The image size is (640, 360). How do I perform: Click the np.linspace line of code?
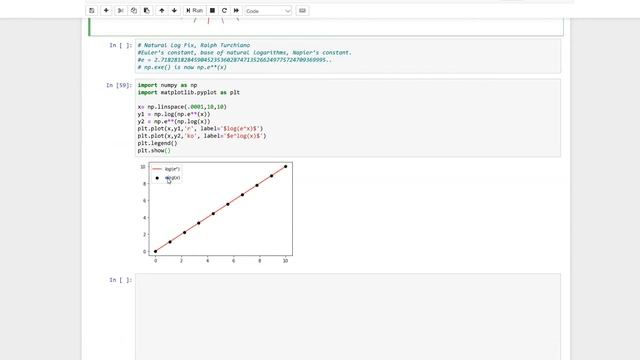tap(182, 107)
